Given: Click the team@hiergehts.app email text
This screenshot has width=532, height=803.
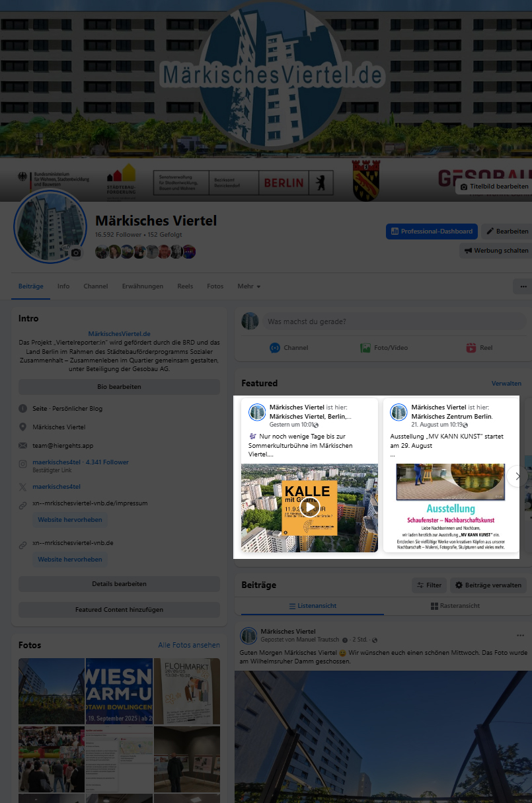Looking at the screenshot, I should pos(63,446).
